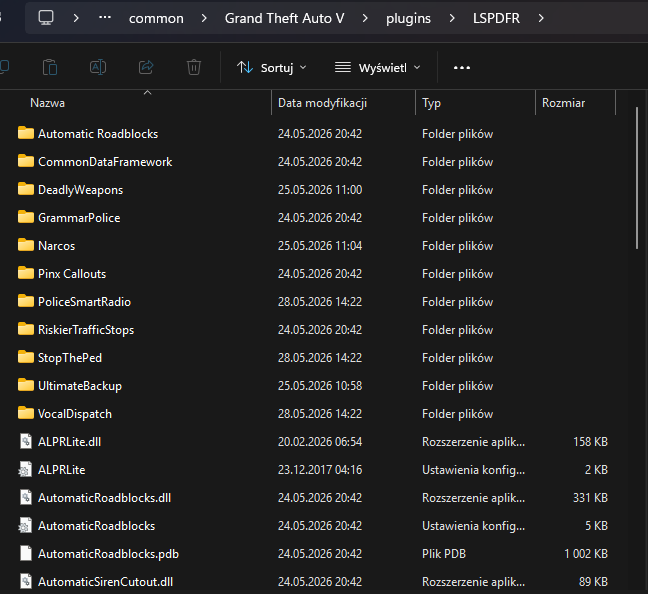Expand chevron after Grand Theft Auto V
648x594 pixels.
click(x=365, y=18)
